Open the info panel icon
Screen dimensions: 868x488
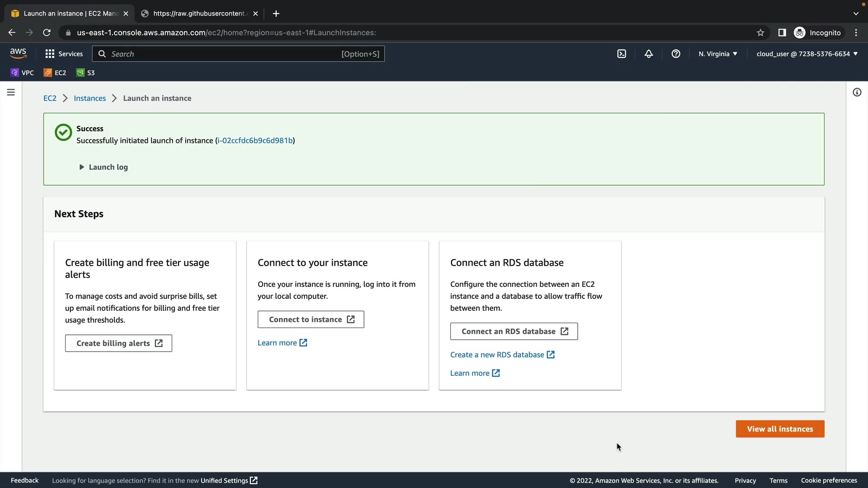(x=857, y=92)
